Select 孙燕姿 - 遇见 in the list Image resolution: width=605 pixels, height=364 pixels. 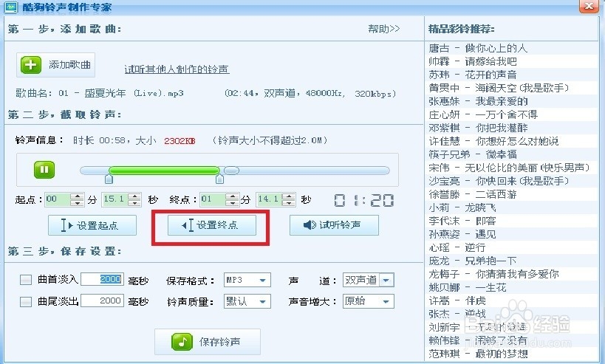513,234
